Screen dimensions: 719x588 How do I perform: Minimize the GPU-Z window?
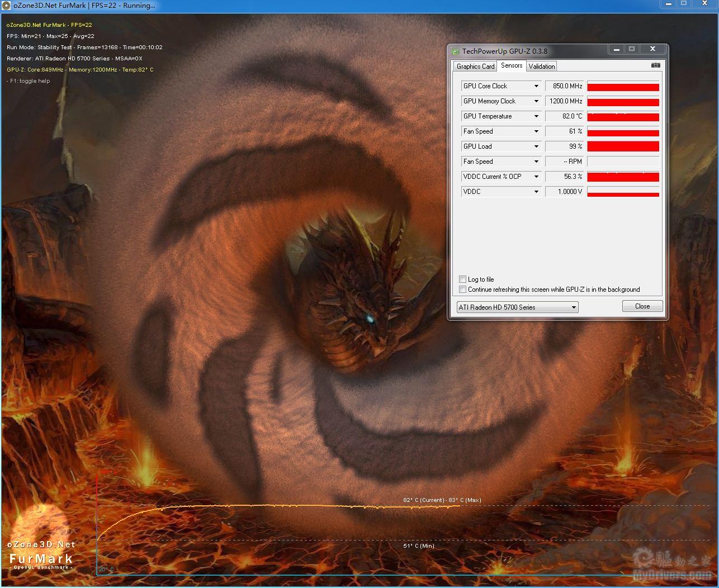point(616,49)
